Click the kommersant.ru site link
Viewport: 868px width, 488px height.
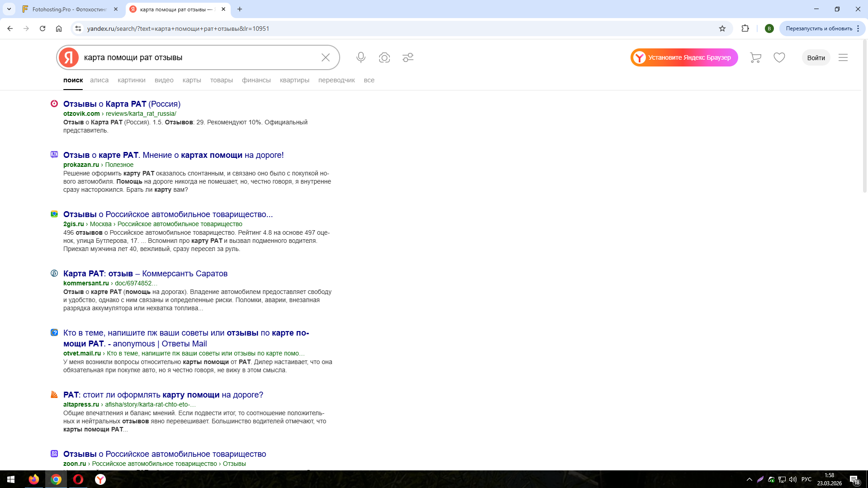click(86, 283)
